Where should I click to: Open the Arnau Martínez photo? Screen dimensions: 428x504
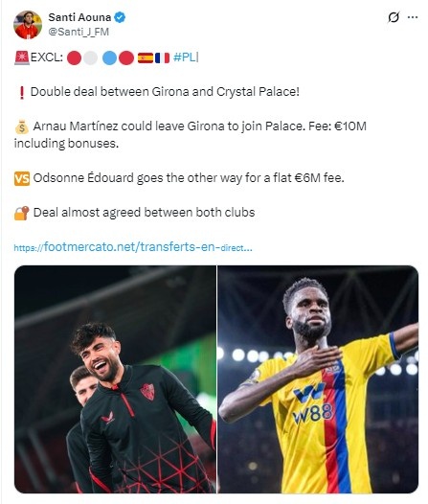pos(115,379)
